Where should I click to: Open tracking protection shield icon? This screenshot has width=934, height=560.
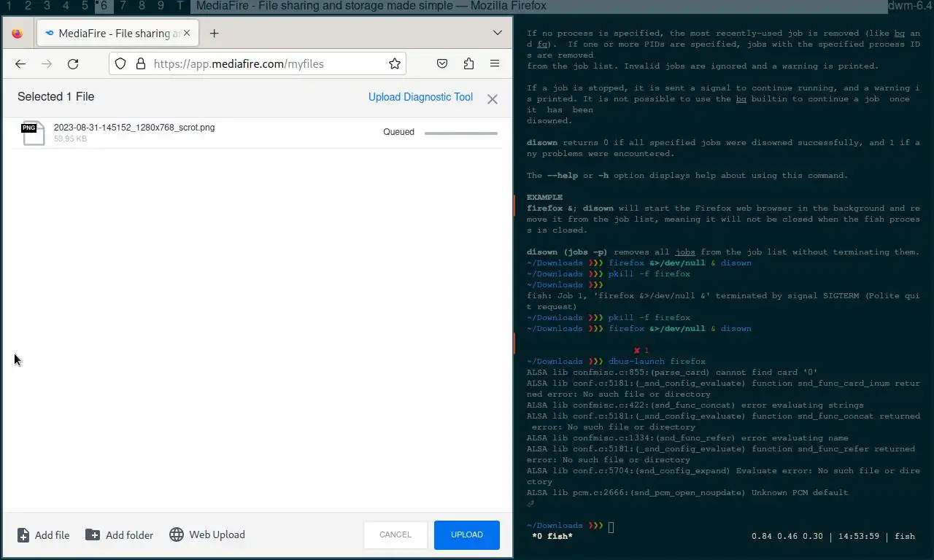coord(121,63)
